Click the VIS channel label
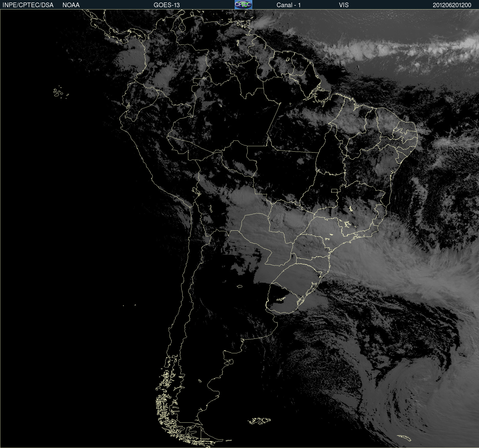 click(x=344, y=5)
